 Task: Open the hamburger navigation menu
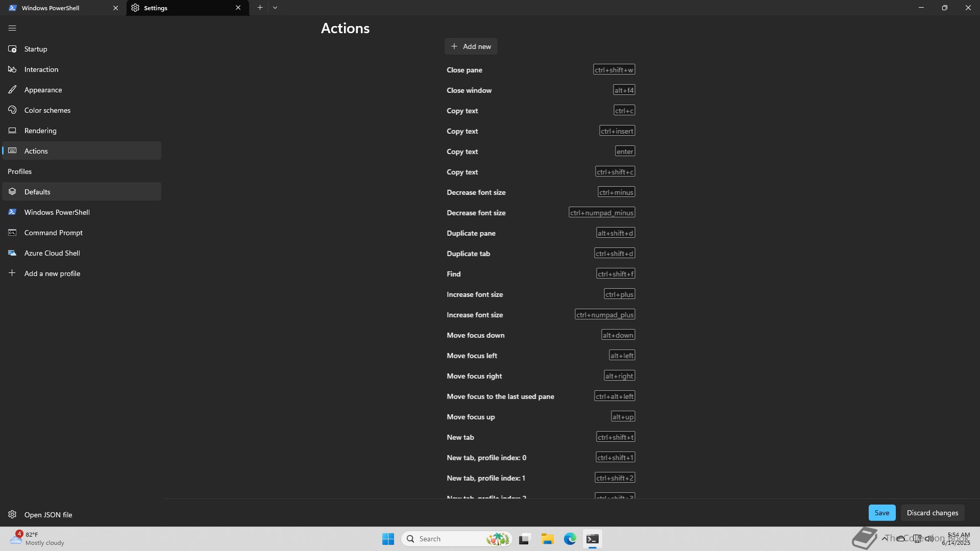click(12, 29)
